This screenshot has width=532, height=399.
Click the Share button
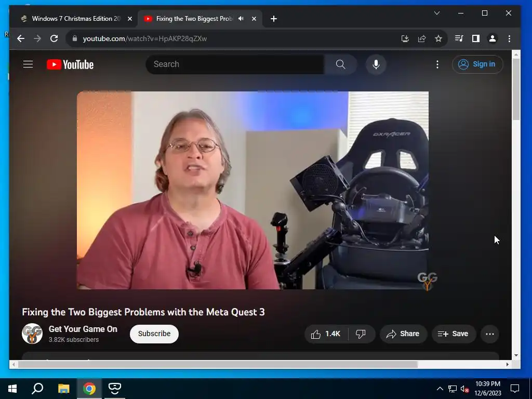tap(403, 334)
